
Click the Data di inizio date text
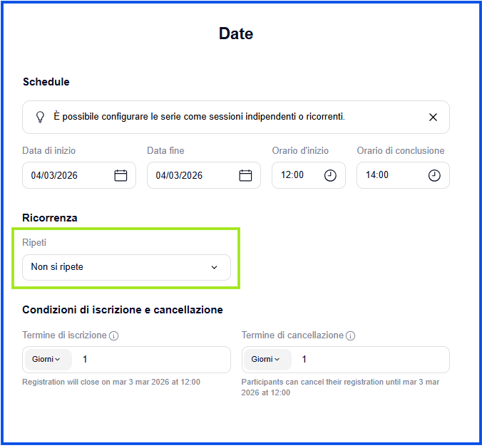pyautogui.click(x=55, y=175)
